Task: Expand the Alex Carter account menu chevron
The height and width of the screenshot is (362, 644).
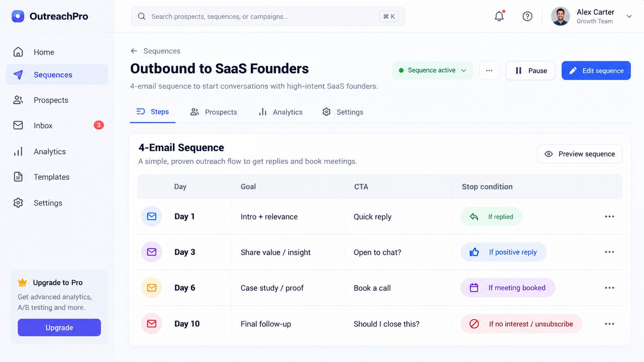Action: point(629,16)
